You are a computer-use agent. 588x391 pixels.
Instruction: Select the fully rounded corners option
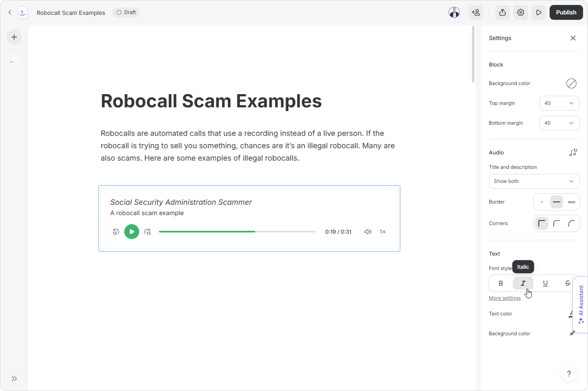click(571, 223)
